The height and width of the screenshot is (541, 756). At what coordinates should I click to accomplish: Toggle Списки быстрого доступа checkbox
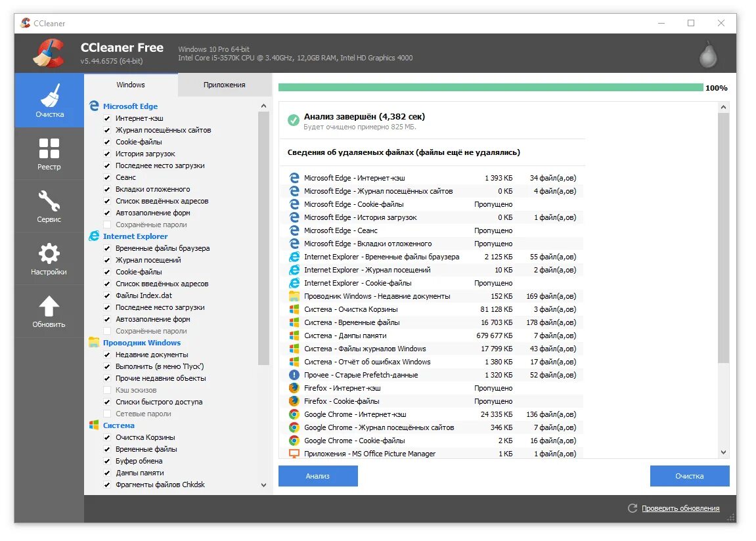click(x=107, y=402)
